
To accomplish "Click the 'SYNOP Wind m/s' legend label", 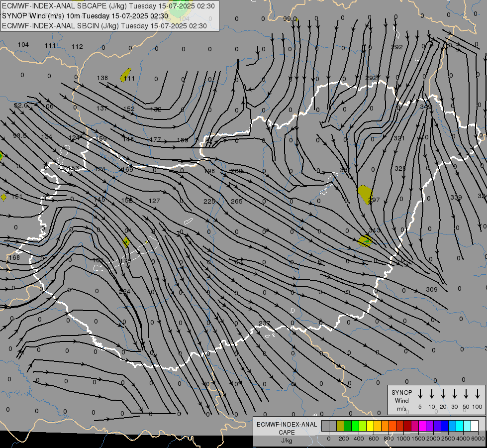I will click(401, 400).
